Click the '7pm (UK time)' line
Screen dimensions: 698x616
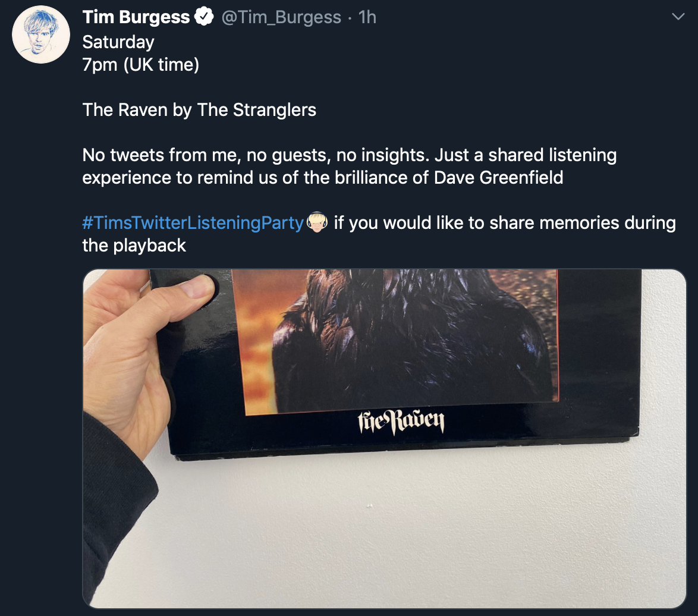(x=141, y=65)
